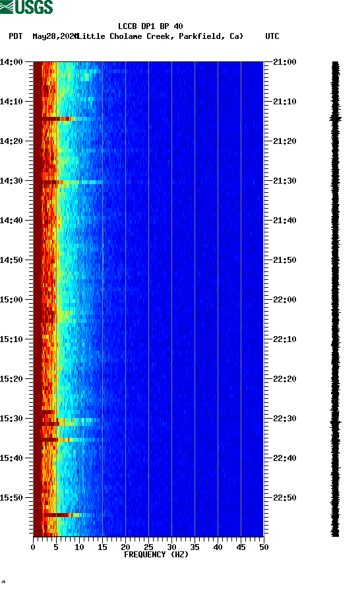Click the 22:10 UTC time label
The image size is (364, 589).
click(285, 339)
